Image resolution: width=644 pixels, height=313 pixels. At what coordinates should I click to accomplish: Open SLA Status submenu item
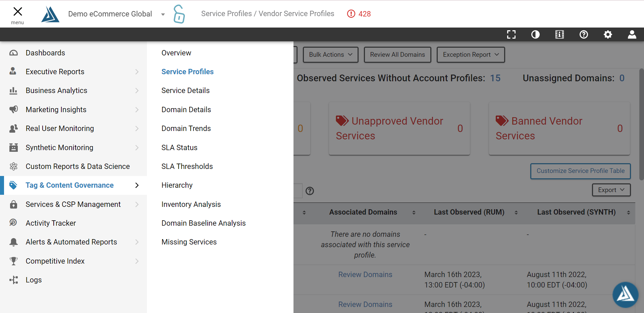point(179,147)
